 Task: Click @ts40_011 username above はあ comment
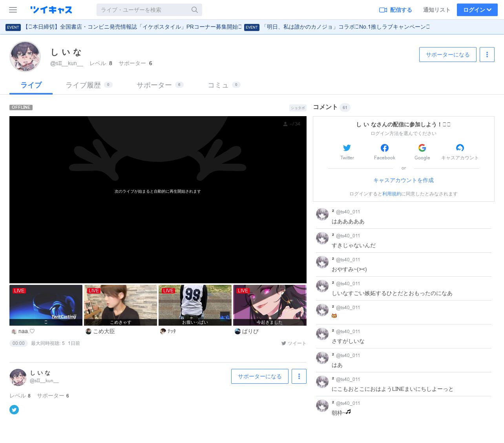[348, 355]
